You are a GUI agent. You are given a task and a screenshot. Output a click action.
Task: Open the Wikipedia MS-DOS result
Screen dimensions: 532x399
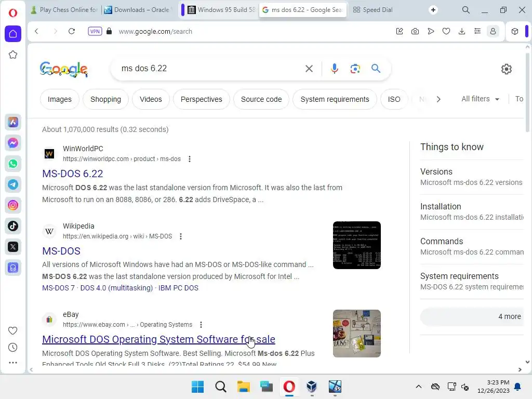(61, 251)
